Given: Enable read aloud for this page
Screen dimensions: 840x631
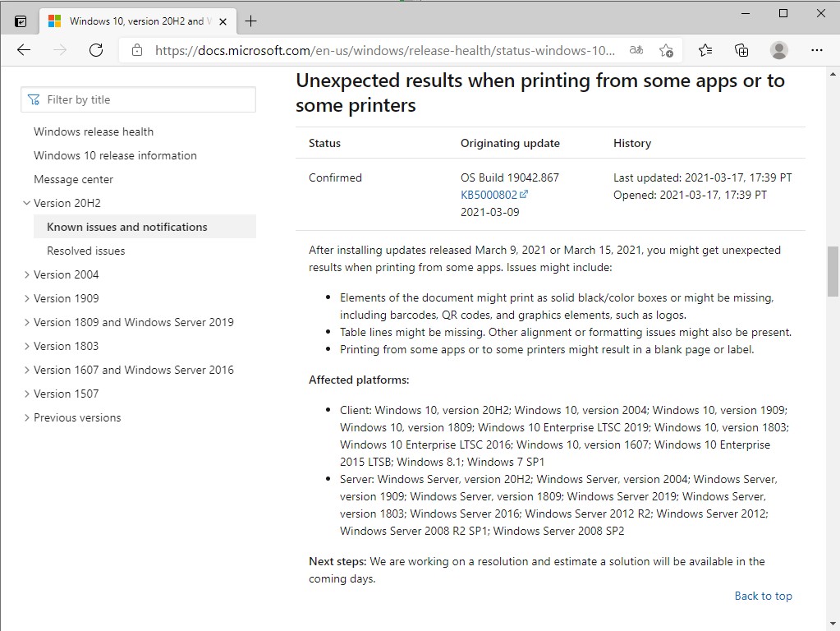Looking at the screenshot, I should pyautogui.click(x=635, y=50).
